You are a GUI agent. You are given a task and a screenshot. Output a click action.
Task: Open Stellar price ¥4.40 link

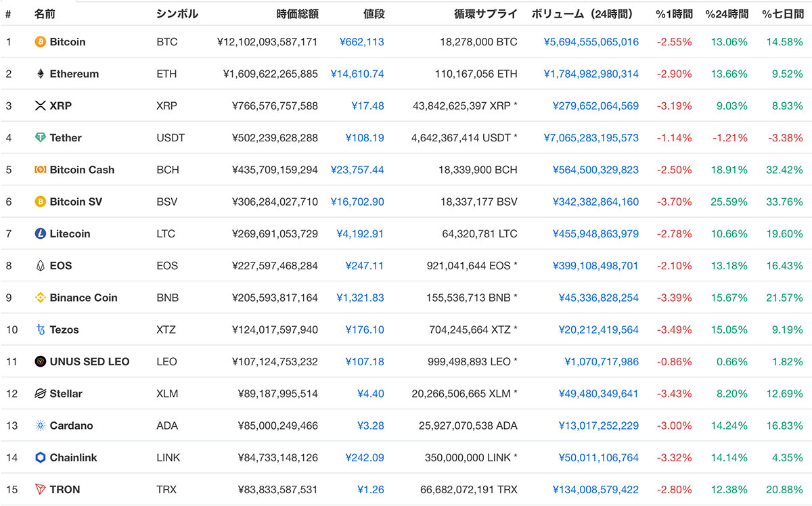[x=371, y=394]
